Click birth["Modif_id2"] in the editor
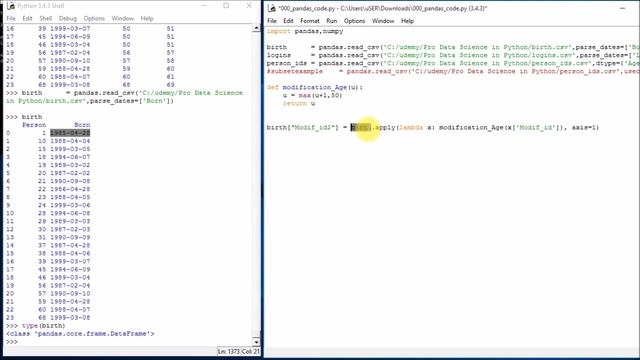The width and height of the screenshot is (640, 360). [x=302, y=127]
